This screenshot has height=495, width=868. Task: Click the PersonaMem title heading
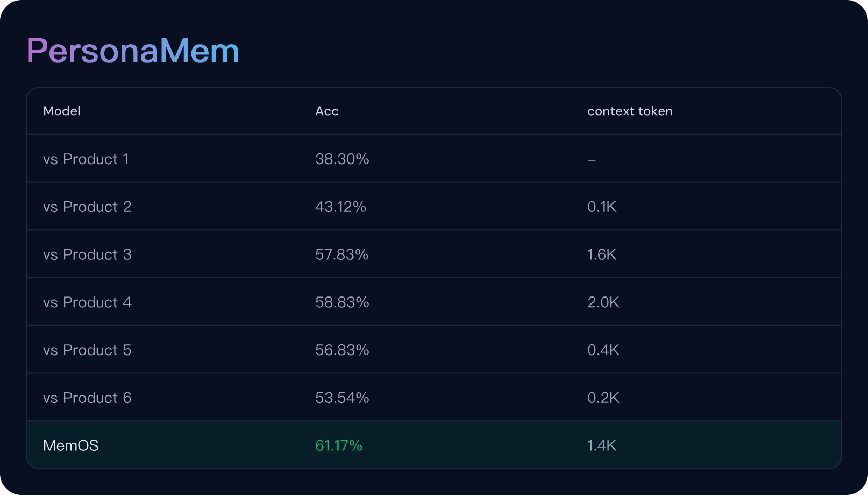133,51
